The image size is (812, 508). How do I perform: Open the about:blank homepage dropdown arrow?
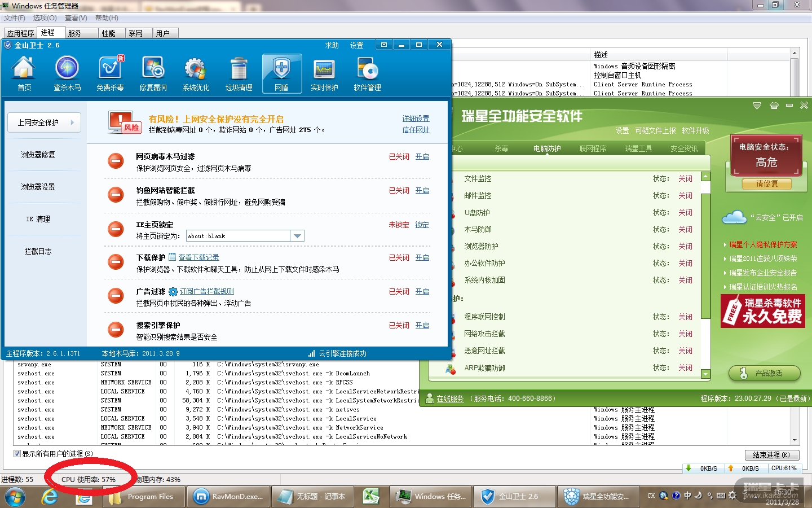pos(298,236)
